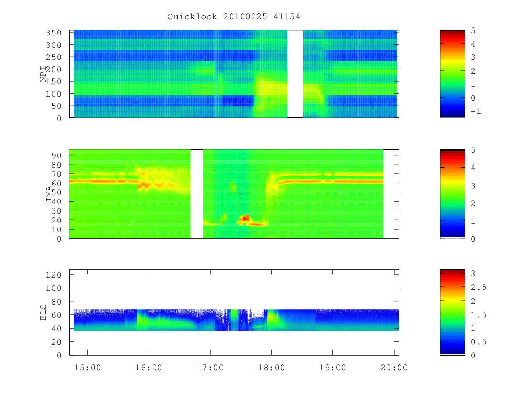This screenshot has height=399, width=532.
Task: Click the Quicklook 20100225141154 plot title
Action: 234,17
